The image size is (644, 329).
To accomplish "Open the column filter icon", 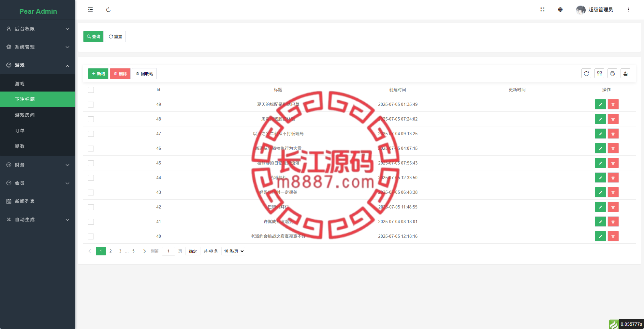I will [599, 74].
